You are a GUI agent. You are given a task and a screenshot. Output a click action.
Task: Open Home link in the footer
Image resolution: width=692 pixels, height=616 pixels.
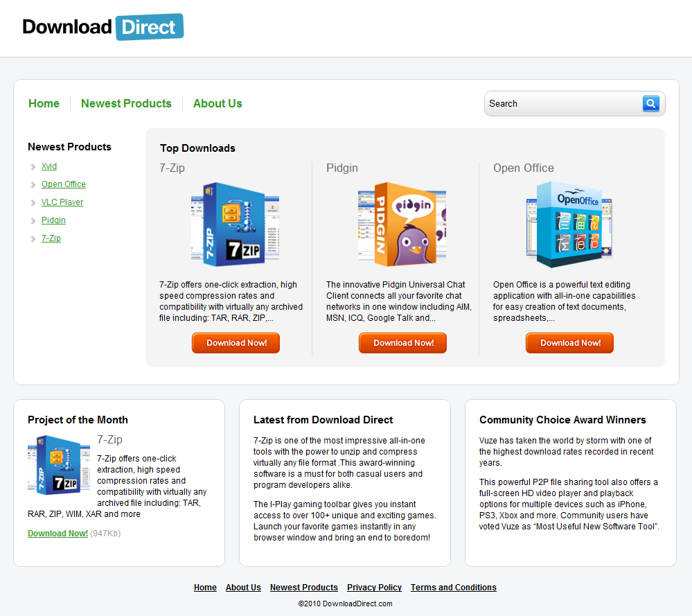coord(205,588)
